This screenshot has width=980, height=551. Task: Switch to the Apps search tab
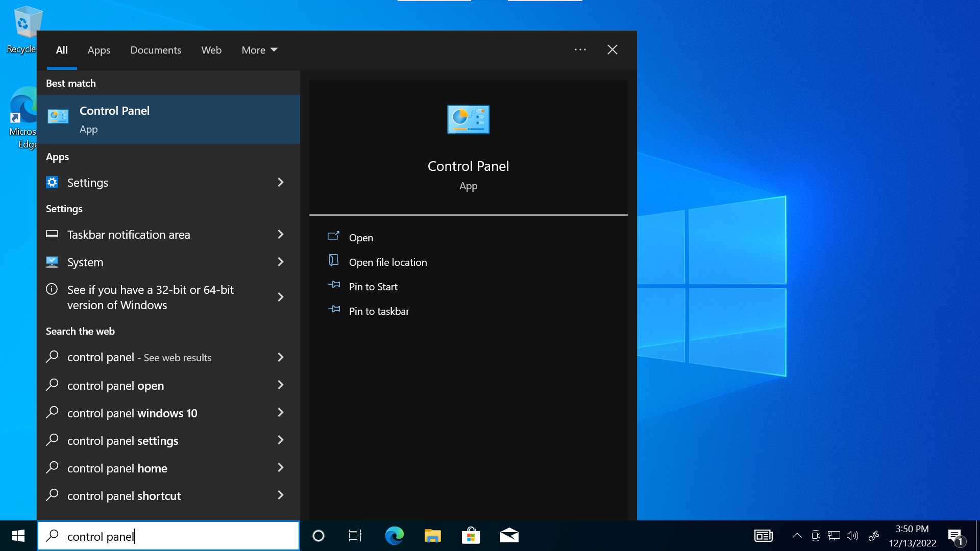99,50
